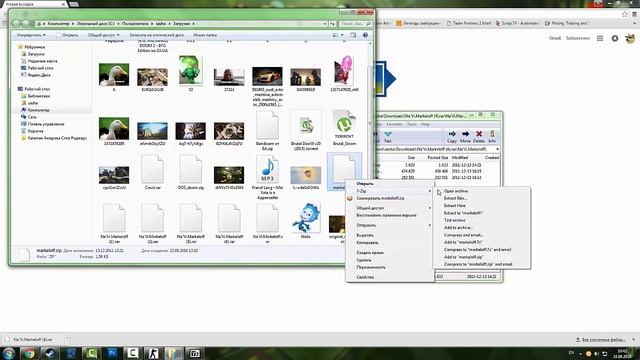Select Корзина in navigation tree
Image resolution: width=640 pixels, height=360 pixels.
tap(36, 131)
